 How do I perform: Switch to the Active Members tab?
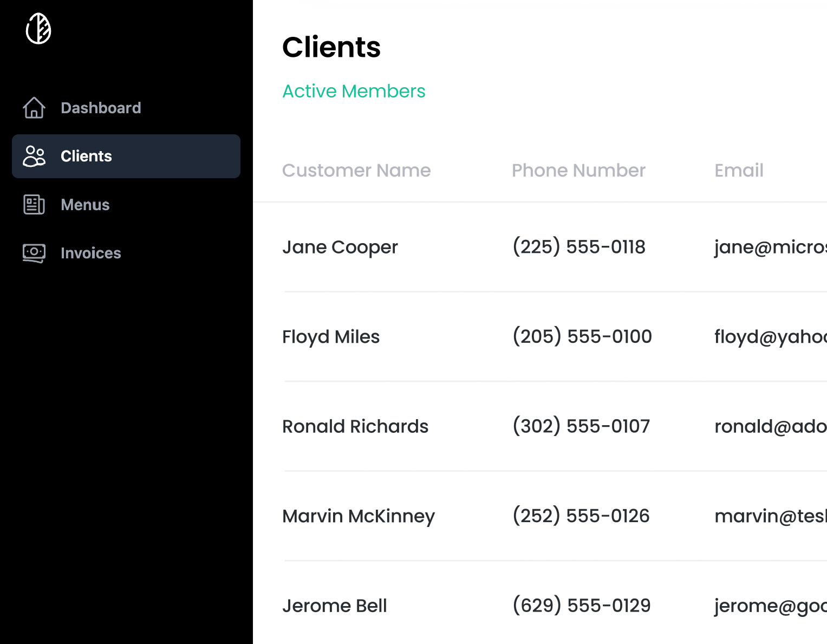(x=354, y=91)
